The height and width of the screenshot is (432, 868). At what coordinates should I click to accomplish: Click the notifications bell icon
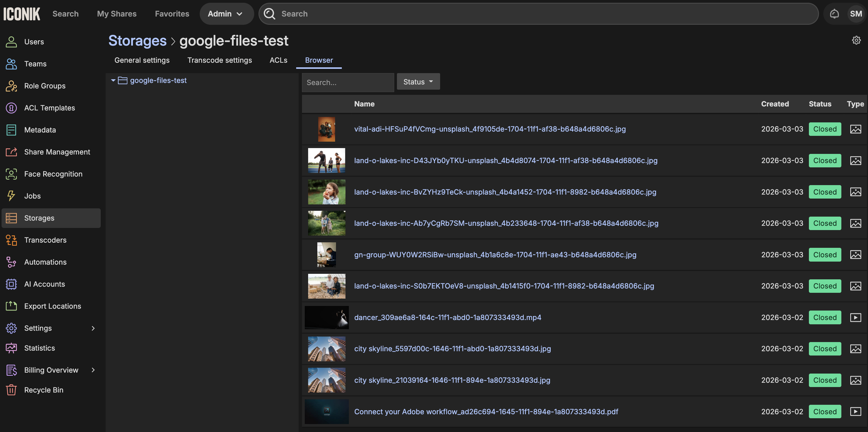(x=834, y=14)
